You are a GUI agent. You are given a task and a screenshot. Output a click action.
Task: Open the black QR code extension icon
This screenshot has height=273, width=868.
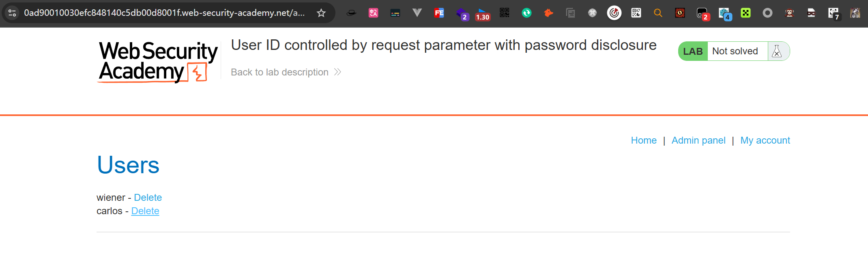click(x=505, y=13)
